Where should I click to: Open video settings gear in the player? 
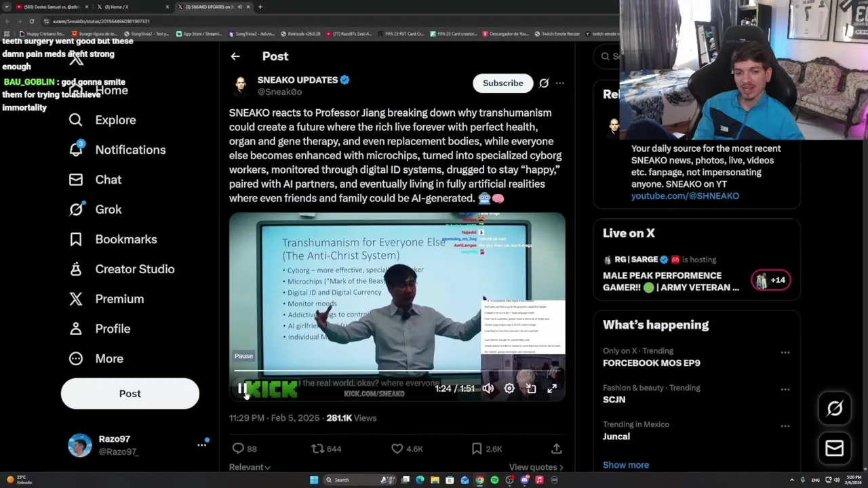click(509, 388)
